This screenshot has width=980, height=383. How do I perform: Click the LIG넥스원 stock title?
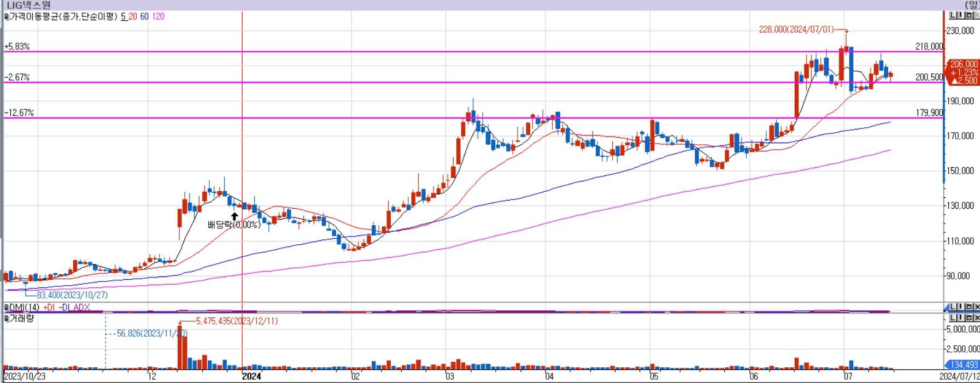pyautogui.click(x=28, y=5)
